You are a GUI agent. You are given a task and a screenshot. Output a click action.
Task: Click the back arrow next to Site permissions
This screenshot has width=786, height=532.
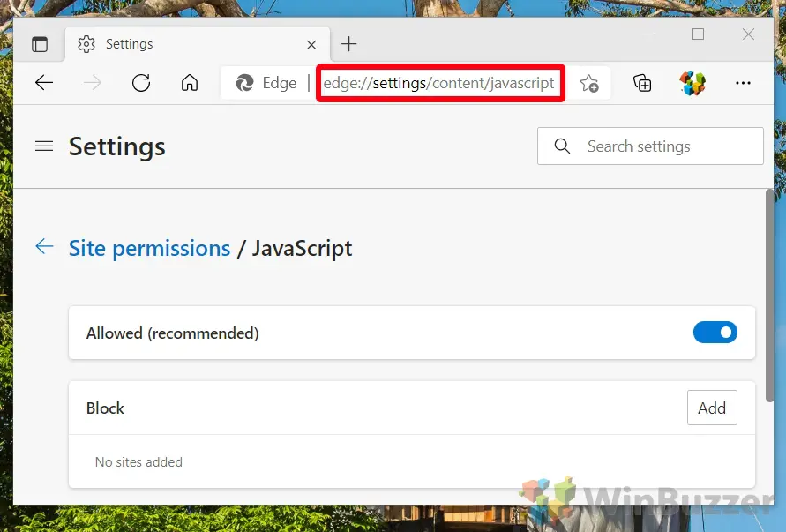(44, 247)
